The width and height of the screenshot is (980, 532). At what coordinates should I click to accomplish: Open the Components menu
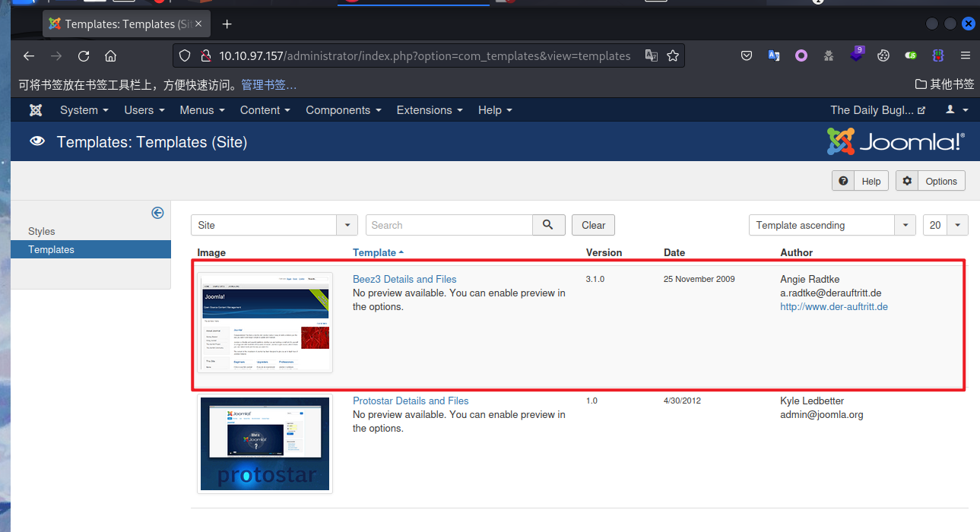pyautogui.click(x=344, y=110)
